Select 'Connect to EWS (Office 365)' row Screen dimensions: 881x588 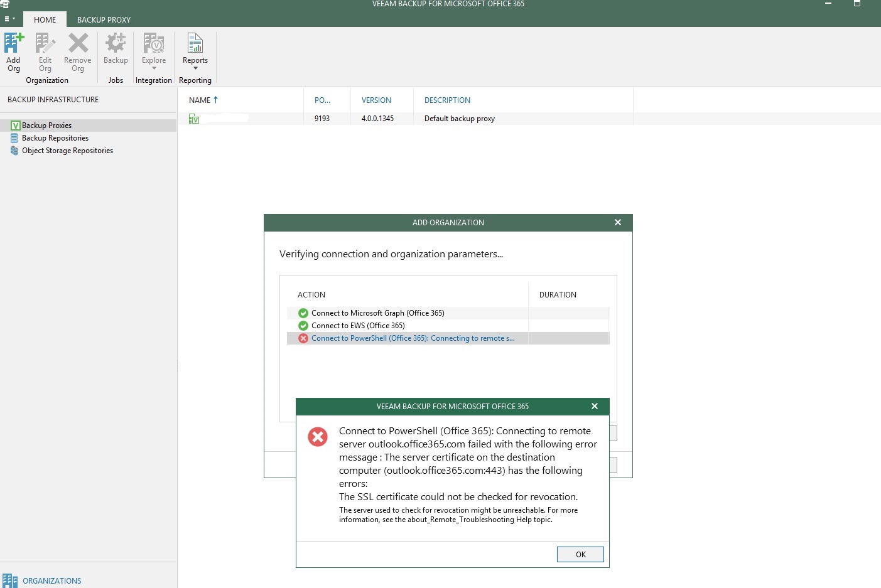[448, 326]
